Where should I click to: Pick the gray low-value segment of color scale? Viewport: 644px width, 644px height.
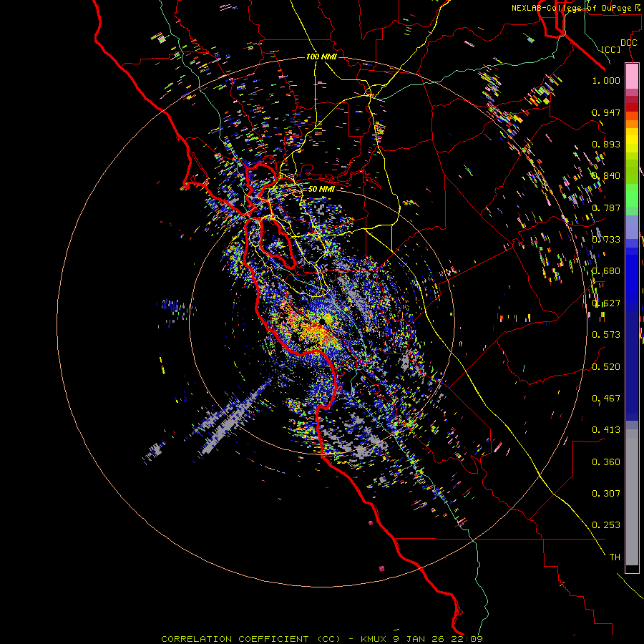point(632,497)
